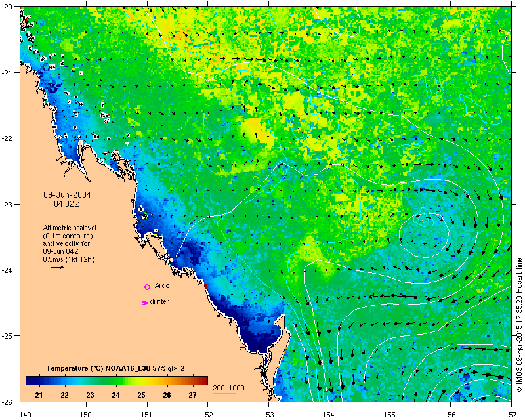This screenshot has height=420, width=525.
Task: Click the colorbar value 24
Action: [116, 395]
